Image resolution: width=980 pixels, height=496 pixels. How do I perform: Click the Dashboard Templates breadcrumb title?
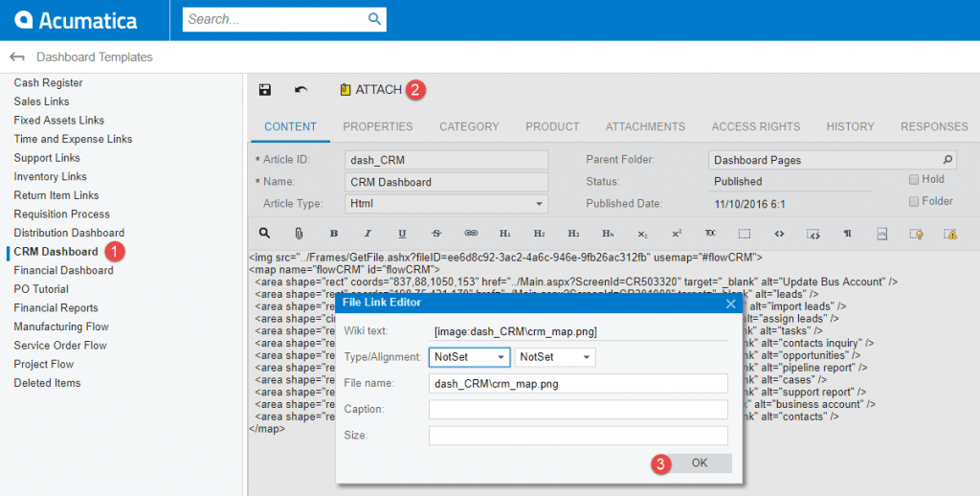[x=95, y=56]
